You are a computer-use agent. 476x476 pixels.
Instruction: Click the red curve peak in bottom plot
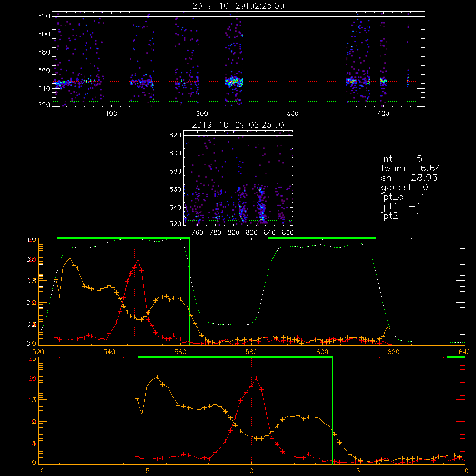click(257, 378)
